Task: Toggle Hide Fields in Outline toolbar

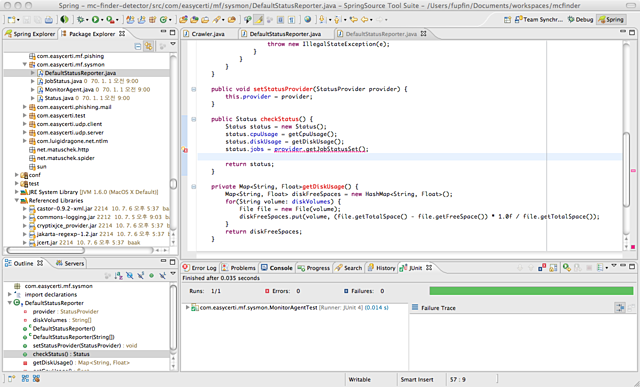Action: coord(130,276)
